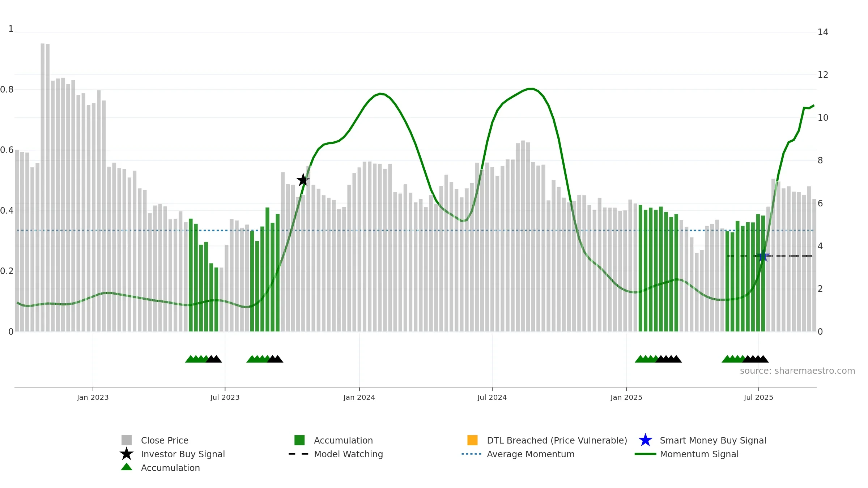Click the Jan 2024 axis tick label
The image size is (868, 488).
point(359,397)
